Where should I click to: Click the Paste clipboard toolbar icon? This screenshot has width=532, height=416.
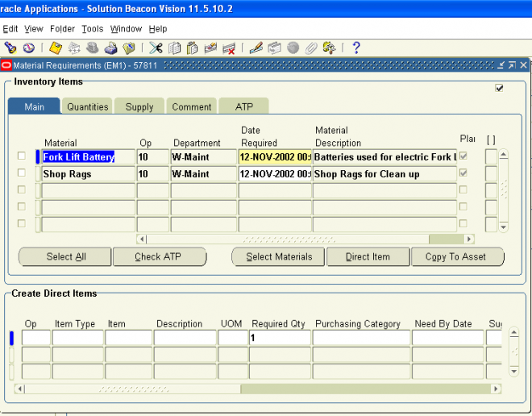(x=193, y=48)
